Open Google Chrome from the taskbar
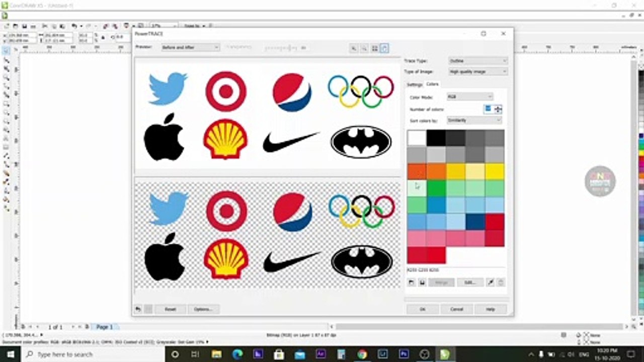This screenshot has height=362, width=644. click(x=362, y=354)
